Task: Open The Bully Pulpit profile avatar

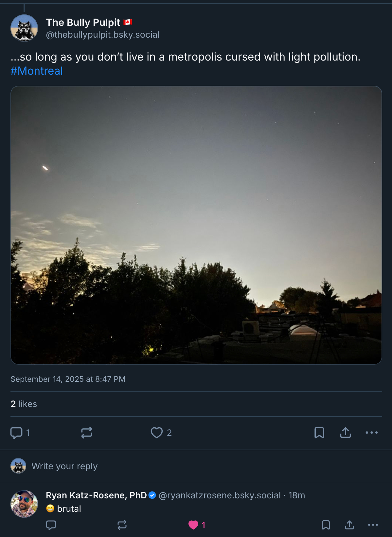Action: (24, 28)
